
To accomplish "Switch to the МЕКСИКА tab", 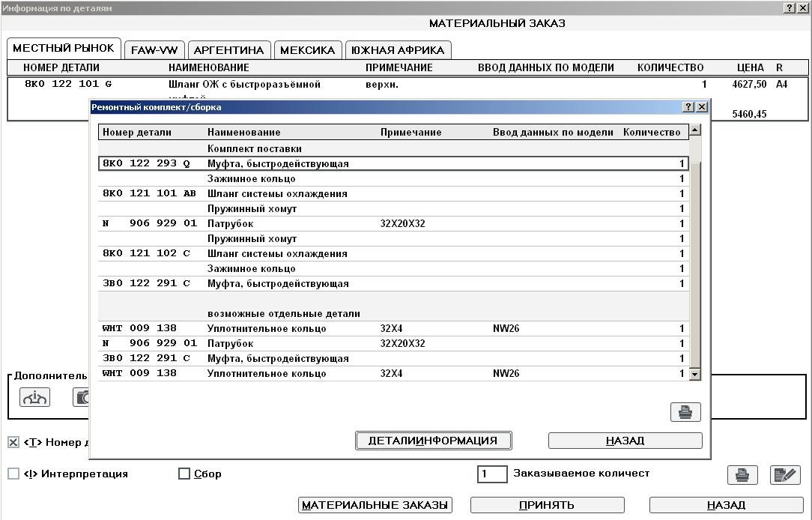I will (x=308, y=50).
